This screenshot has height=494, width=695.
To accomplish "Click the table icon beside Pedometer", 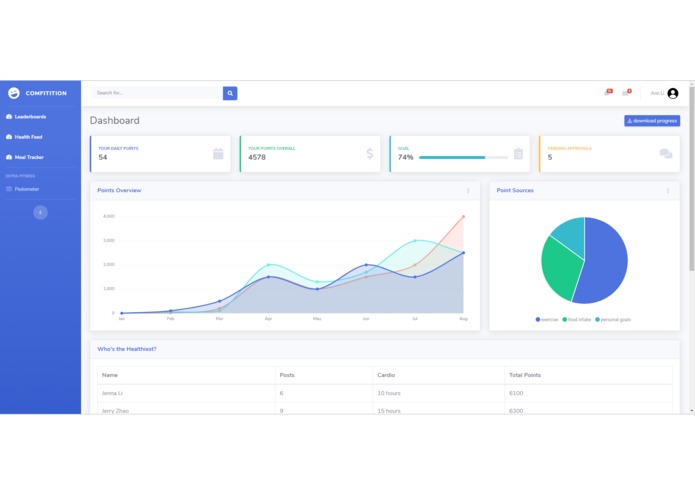I will (x=9, y=189).
